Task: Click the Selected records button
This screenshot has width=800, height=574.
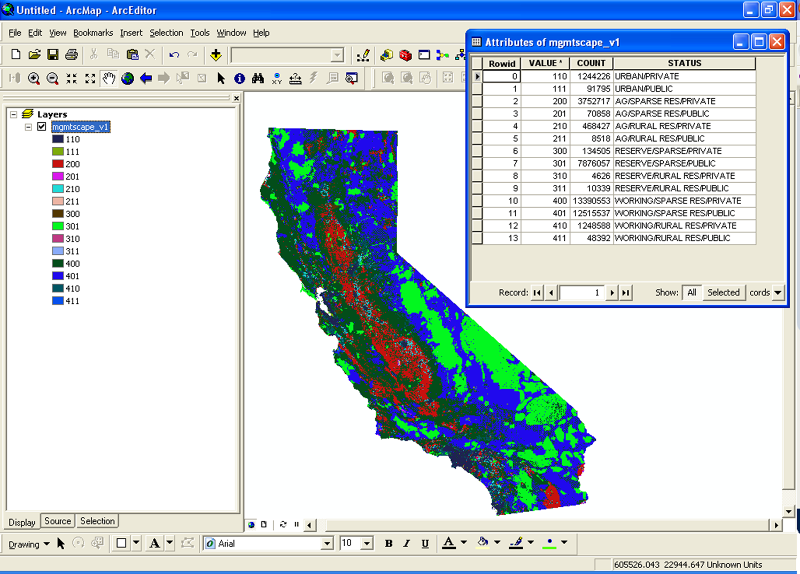Action: coord(723,292)
